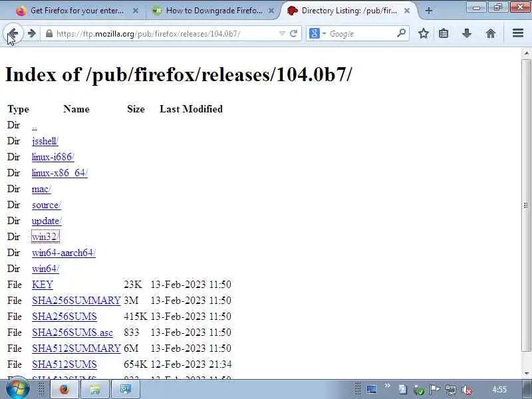Bookmark this page with the star icon
This screenshot has width=532, height=399.
coord(423,33)
